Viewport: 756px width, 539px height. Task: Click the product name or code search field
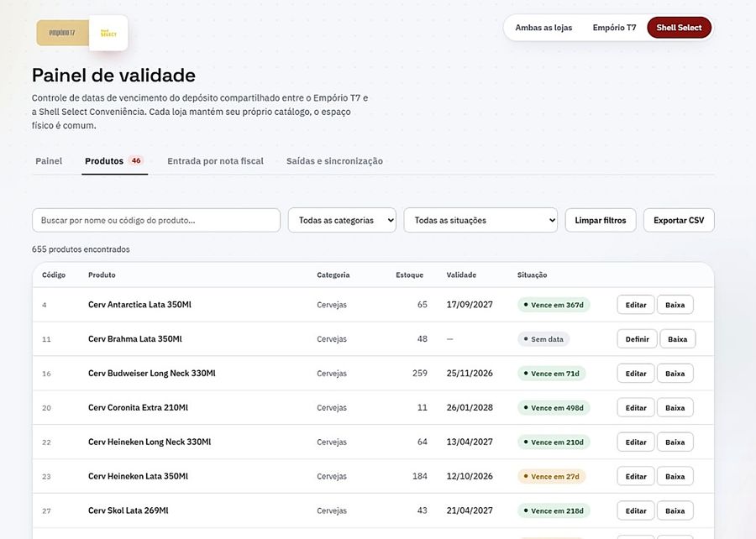click(156, 220)
